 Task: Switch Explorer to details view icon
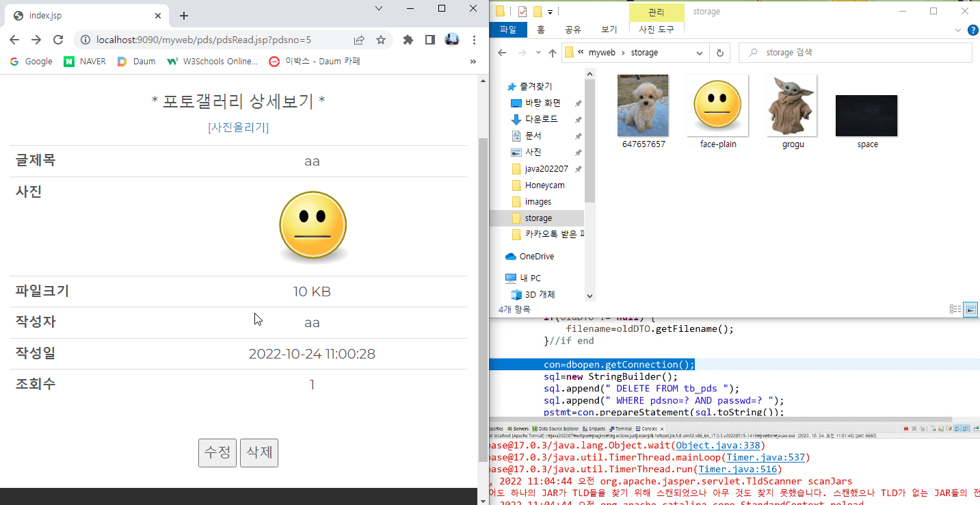(x=955, y=309)
